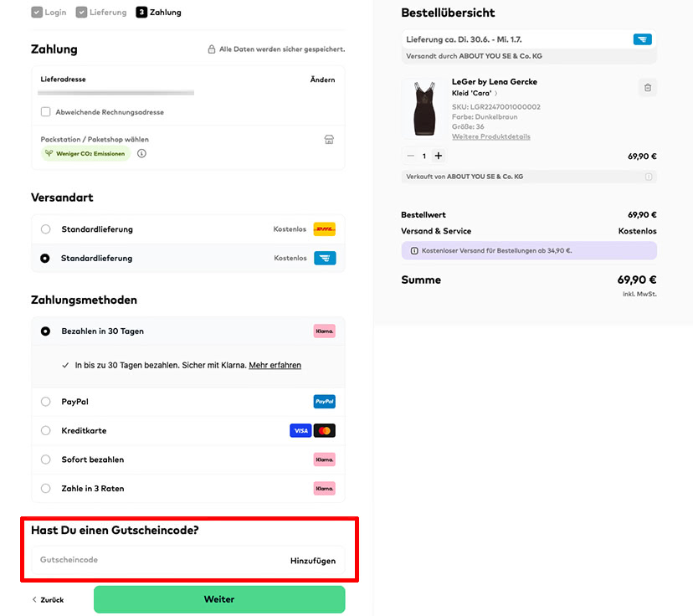Click the info icon in free shipping banner

(x=414, y=250)
